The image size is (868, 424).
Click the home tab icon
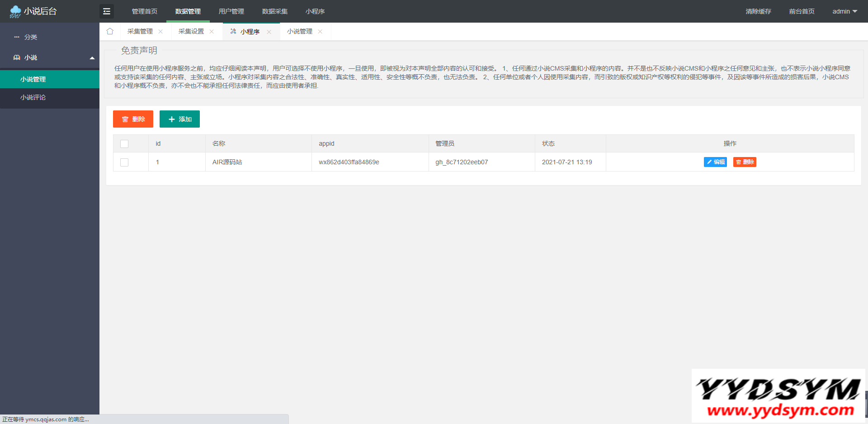tap(110, 31)
